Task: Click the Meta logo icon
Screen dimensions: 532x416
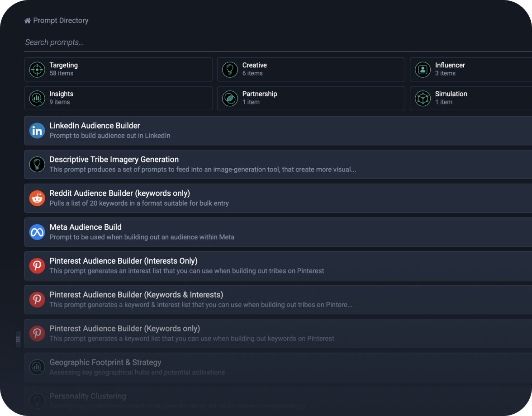Action: click(x=37, y=232)
